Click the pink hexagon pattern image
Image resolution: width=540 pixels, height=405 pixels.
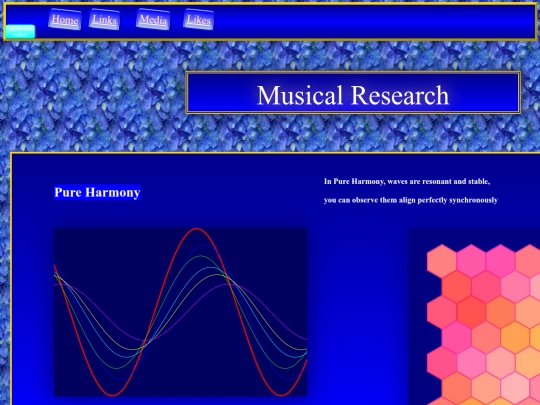coord(474,316)
